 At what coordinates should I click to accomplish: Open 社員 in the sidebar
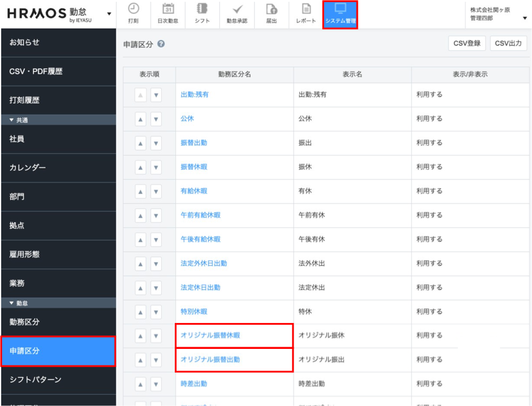pos(58,139)
